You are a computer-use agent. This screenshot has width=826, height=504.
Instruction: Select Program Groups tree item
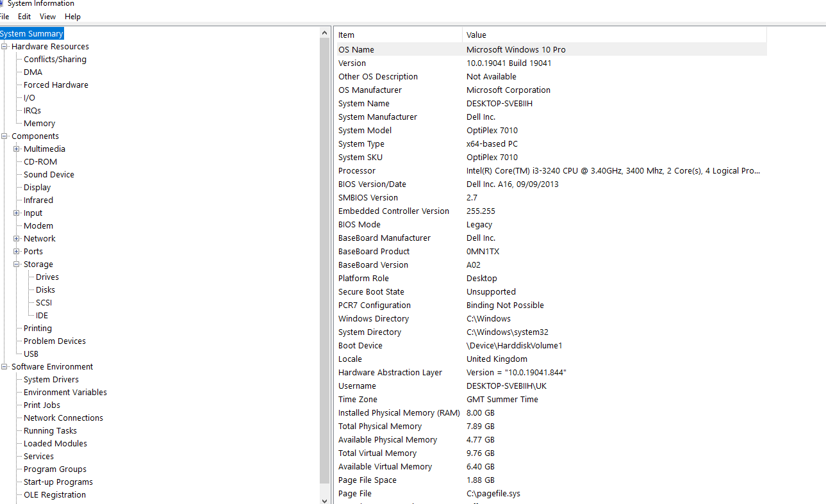55,469
